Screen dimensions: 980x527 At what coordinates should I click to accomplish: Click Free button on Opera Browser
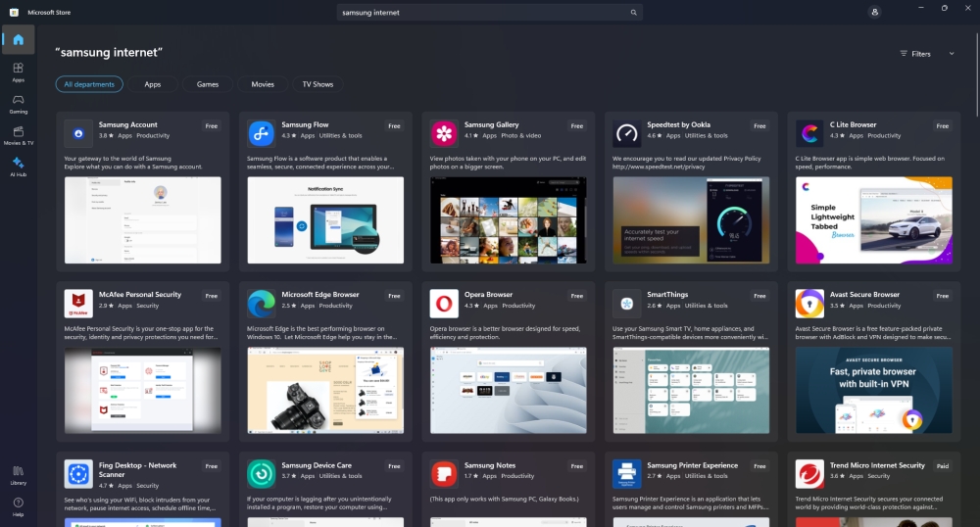pyautogui.click(x=577, y=296)
